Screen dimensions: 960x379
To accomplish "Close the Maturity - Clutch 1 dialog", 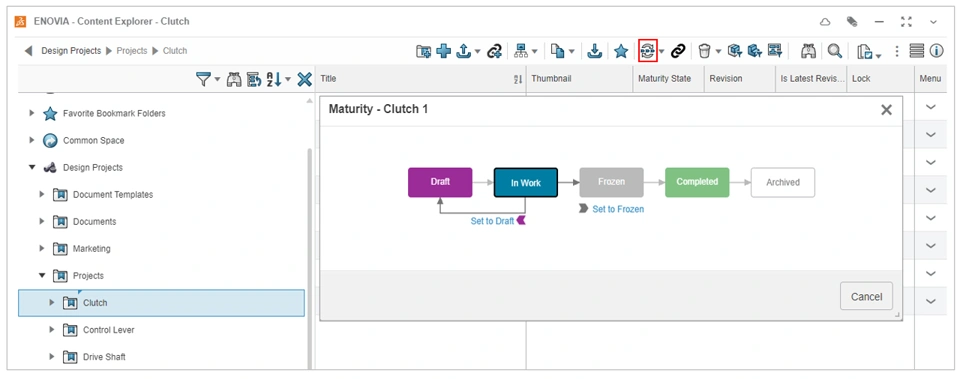I will 886,110.
